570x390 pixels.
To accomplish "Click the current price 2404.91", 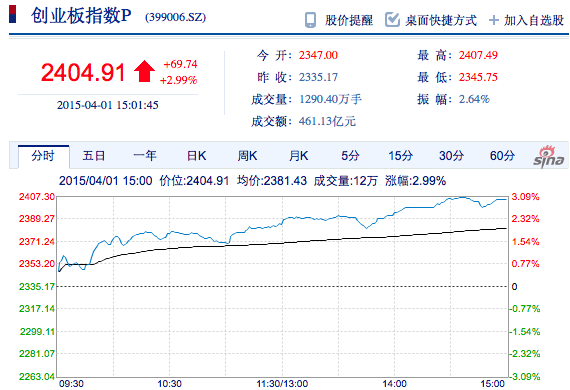I will [x=83, y=72].
